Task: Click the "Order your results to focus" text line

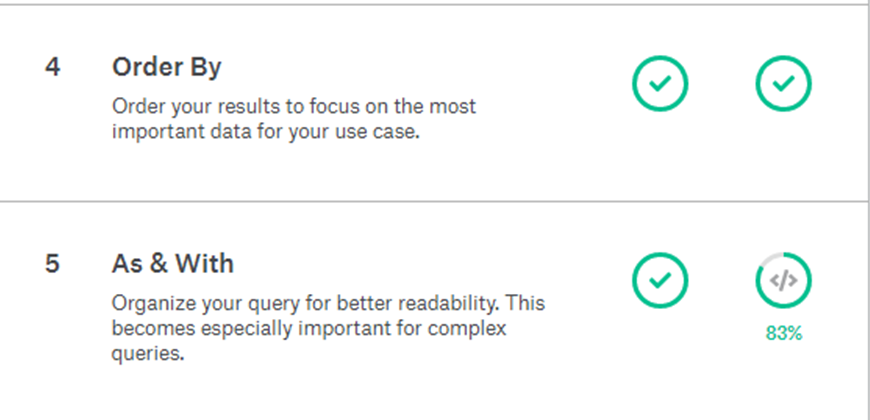Action: 294,106
